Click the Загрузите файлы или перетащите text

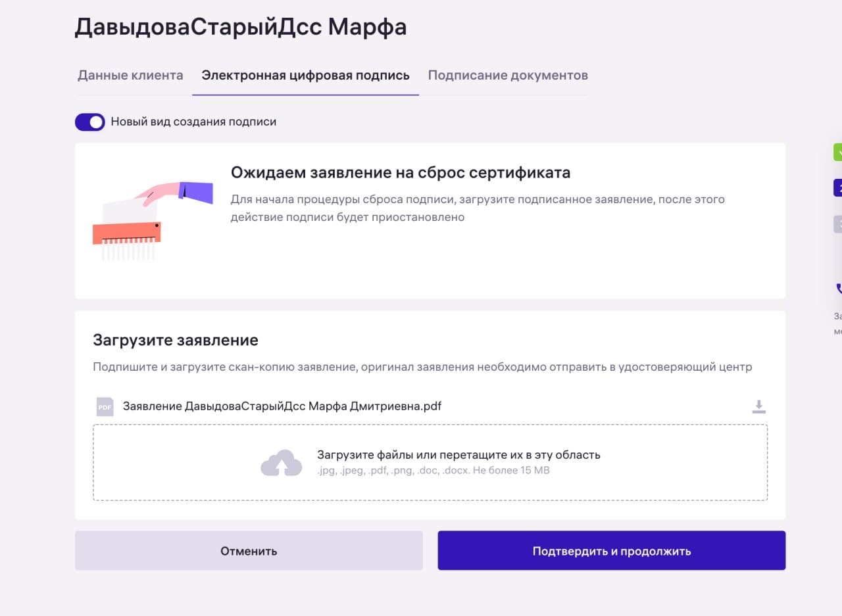pos(459,454)
